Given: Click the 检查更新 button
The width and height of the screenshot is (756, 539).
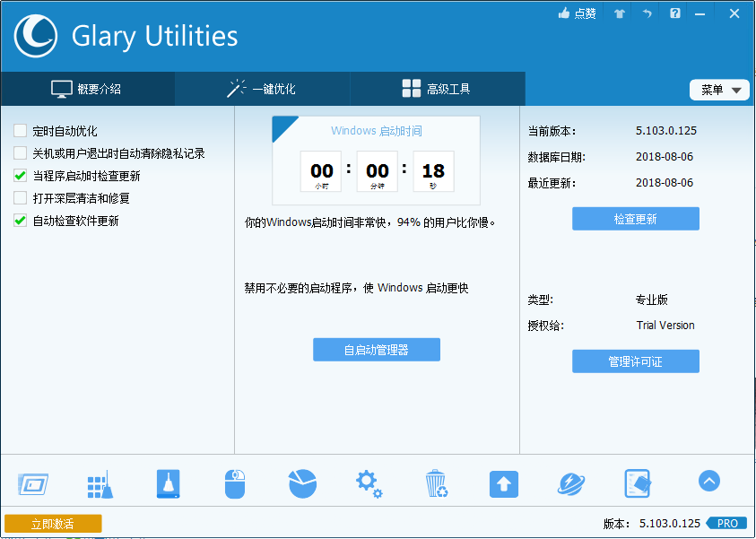Looking at the screenshot, I should coord(636,219).
